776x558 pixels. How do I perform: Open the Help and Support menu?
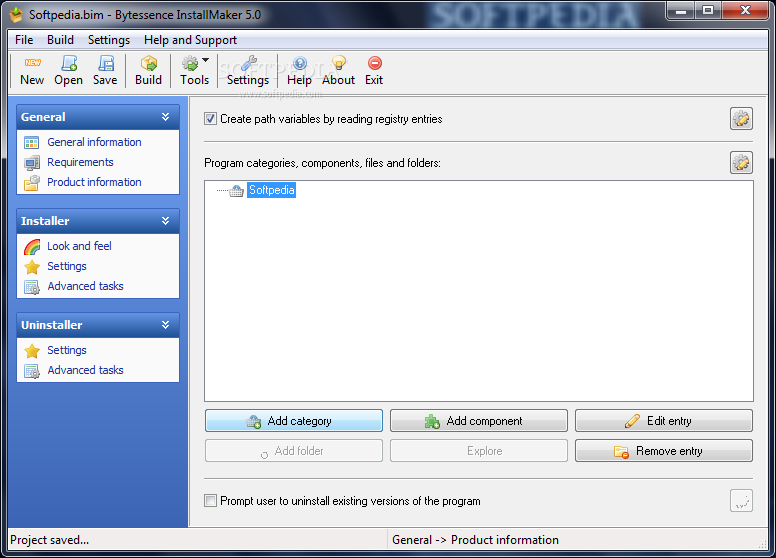click(x=191, y=40)
